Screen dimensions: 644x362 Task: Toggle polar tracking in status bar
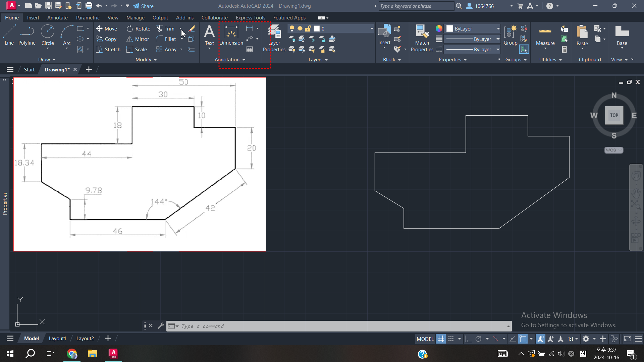click(x=479, y=339)
